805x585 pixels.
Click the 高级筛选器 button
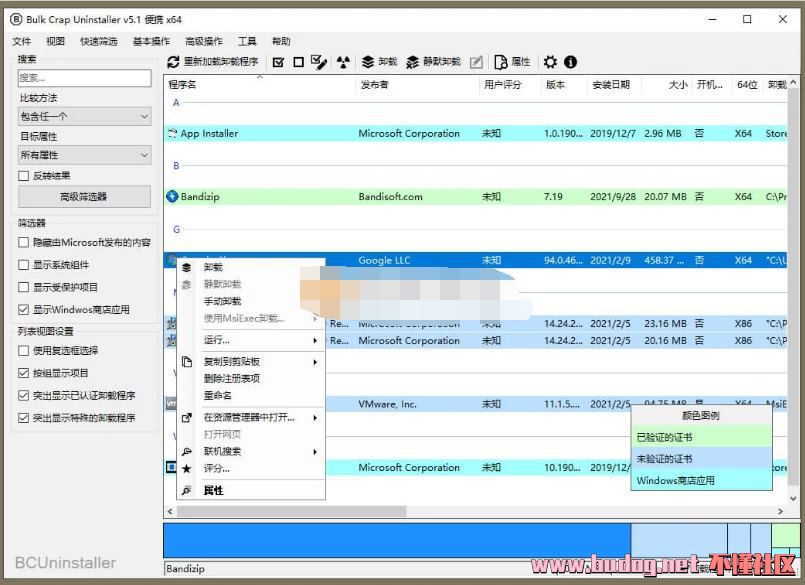click(x=85, y=197)
